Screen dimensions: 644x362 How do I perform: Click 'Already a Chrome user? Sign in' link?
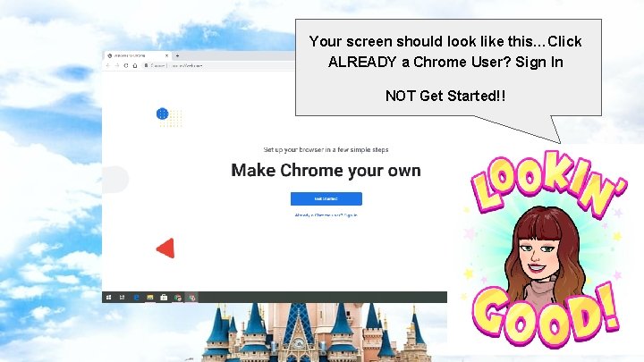(x=326, y=215)
